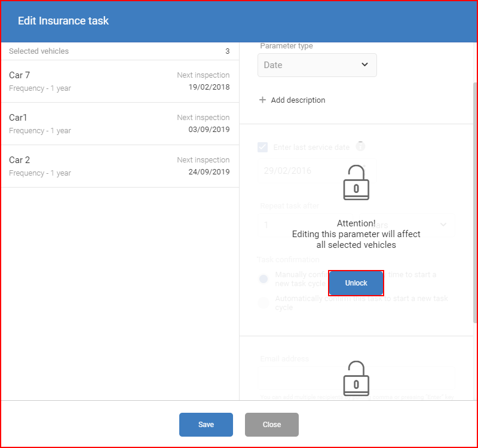Viewport: 478px width, 448px height.
Task: Click the Email address input field
Action: click(x=356, y=378)
